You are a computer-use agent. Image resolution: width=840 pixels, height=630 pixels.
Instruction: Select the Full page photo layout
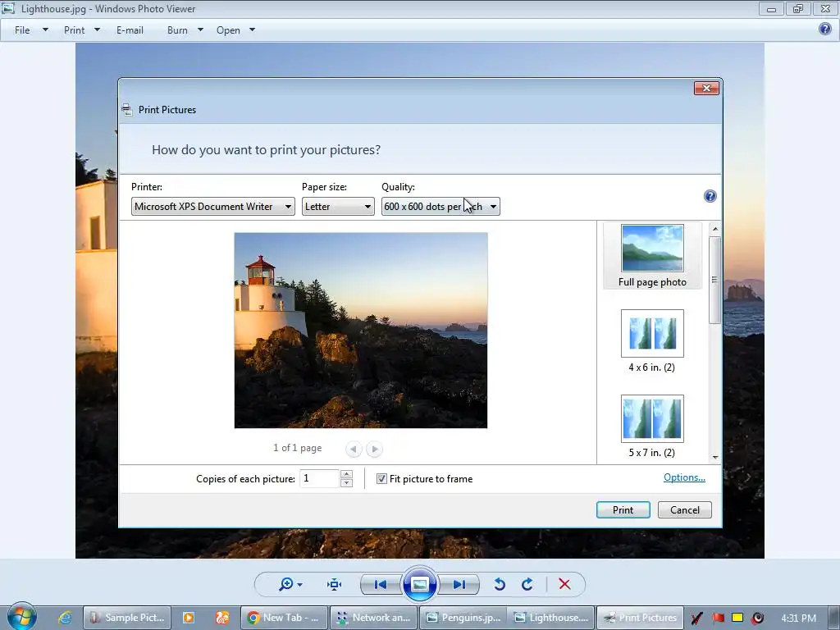pyautogui.click(x=652, y=256)
